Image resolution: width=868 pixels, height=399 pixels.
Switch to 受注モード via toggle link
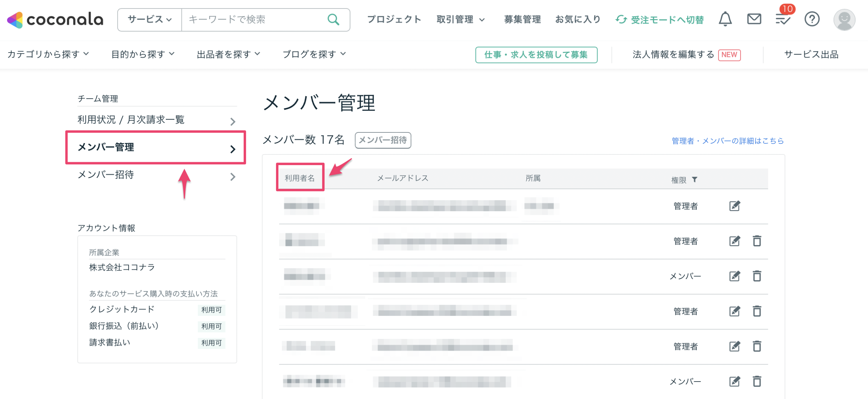(x=660, y=20)
